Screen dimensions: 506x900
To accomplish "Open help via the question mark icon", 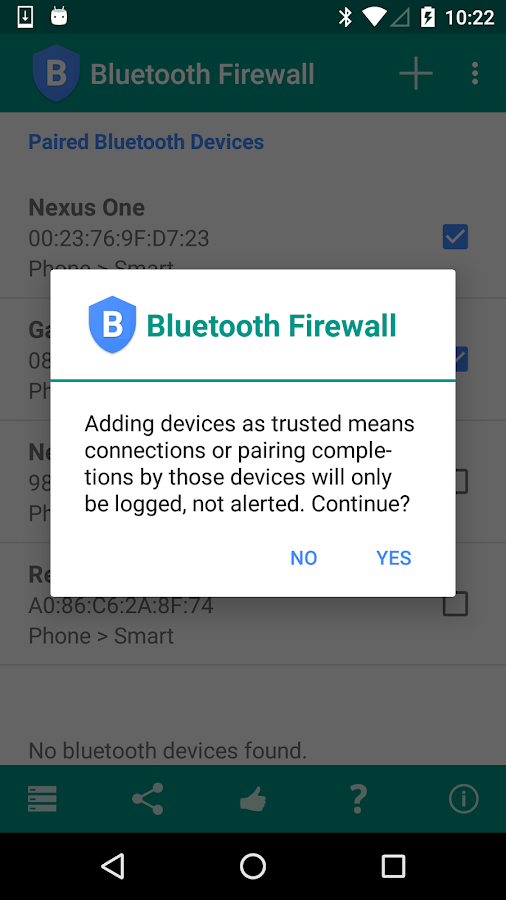I will [x=358, y=798].
